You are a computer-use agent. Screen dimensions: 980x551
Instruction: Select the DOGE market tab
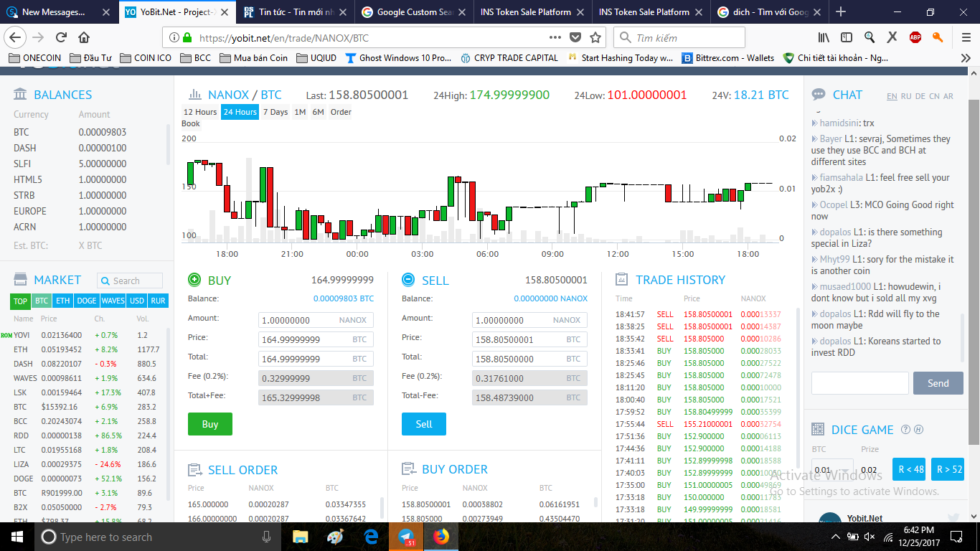coord(86,301)
